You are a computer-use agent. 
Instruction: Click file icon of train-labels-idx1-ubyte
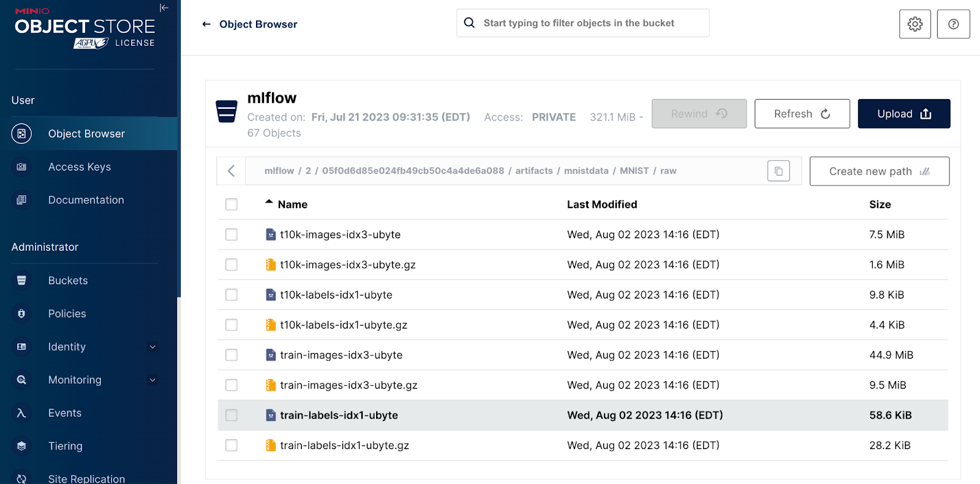(271, 415)
